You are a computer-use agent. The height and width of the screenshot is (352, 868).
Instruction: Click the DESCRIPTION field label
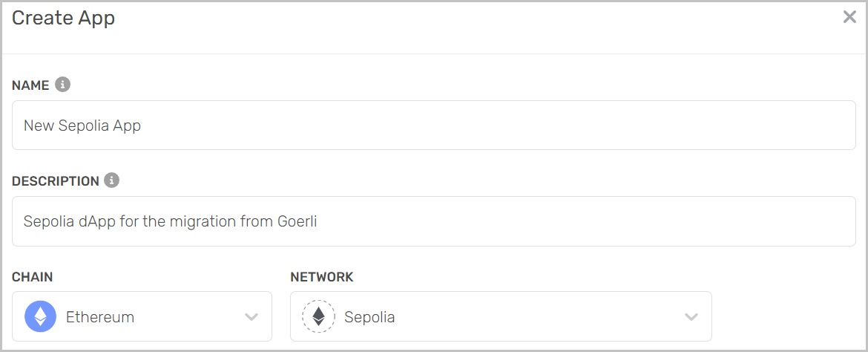click(x=56, y=181)
